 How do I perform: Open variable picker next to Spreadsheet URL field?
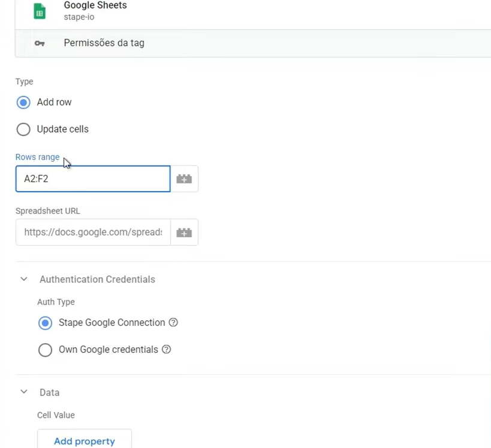pos(184,232)
